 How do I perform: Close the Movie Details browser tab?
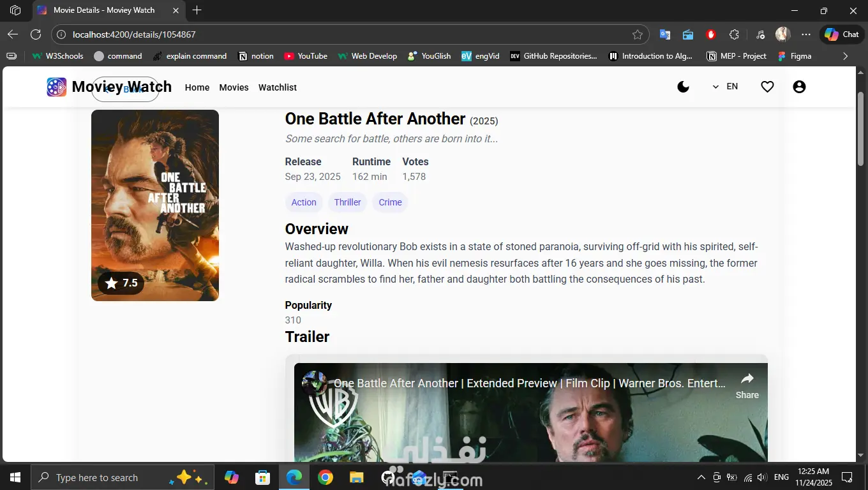coord(176,10)
